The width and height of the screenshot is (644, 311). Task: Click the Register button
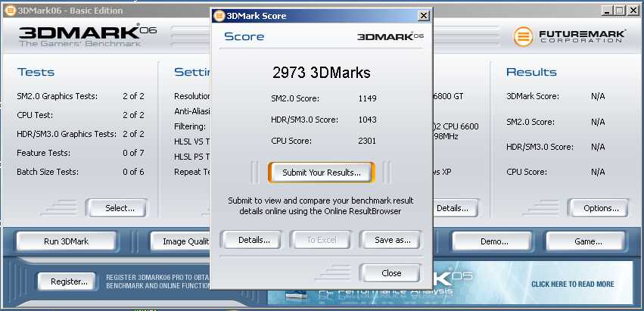coord(67,281)
